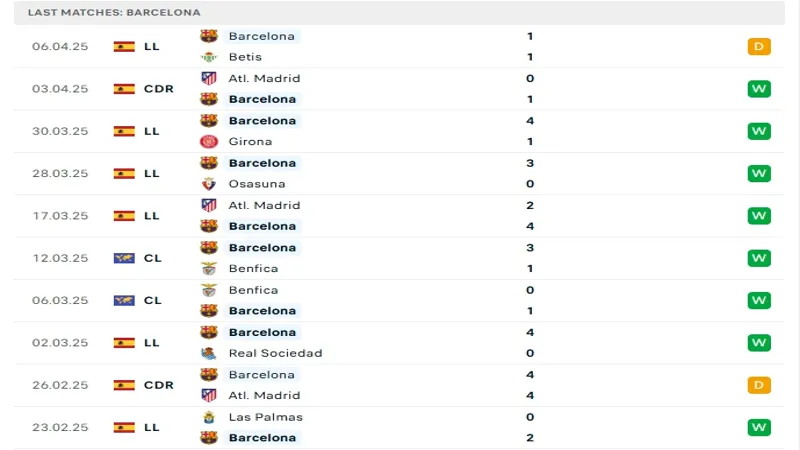
Task: Click the draw badge for Barcelona vs Betis
Action: (x=759, y=46)
